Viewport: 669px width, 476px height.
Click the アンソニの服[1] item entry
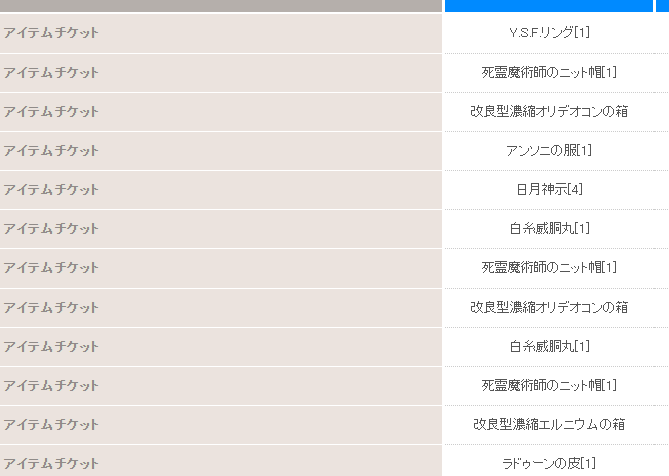pos(549,150)
